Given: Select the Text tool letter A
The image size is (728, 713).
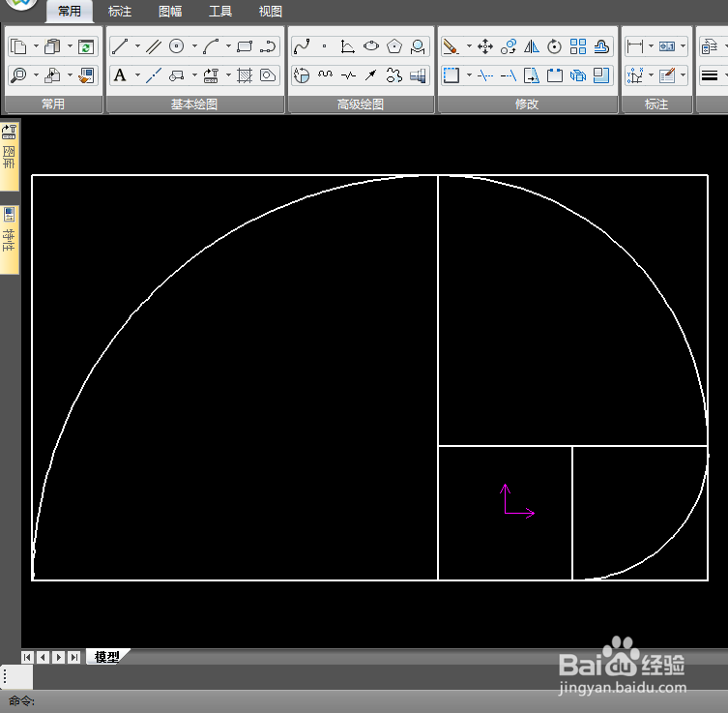Looking at the screenshot, I should click(x=120, y=75).
